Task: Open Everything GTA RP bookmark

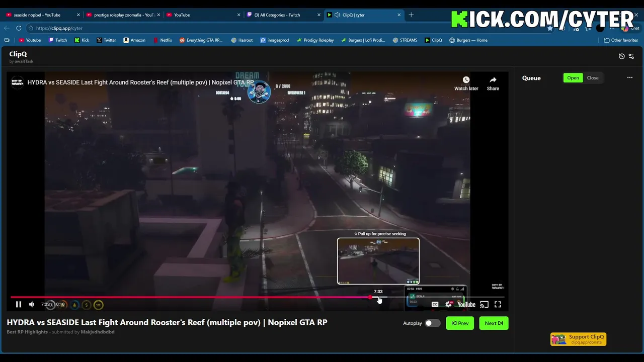Action: tap(201, 40)
